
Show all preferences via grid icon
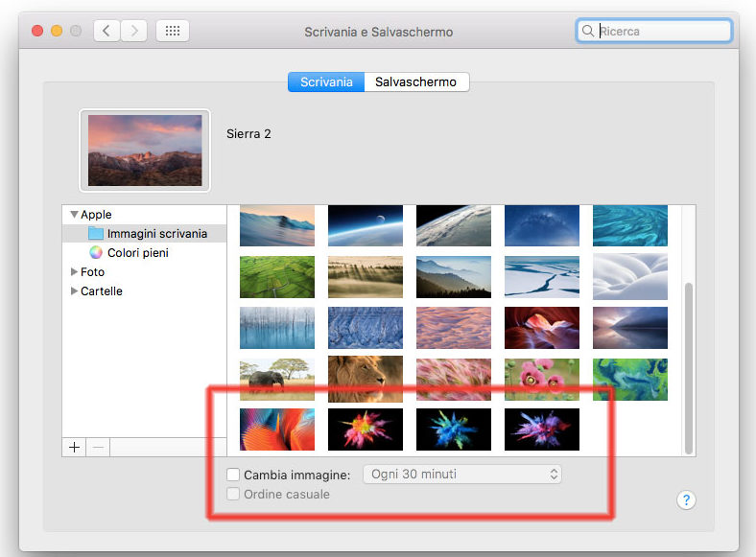tap(173, 32)
